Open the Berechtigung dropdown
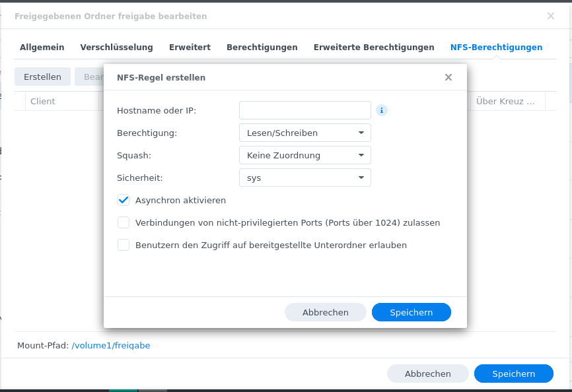The height and width of the screenshot is (392, 572). tap(304, 133)
